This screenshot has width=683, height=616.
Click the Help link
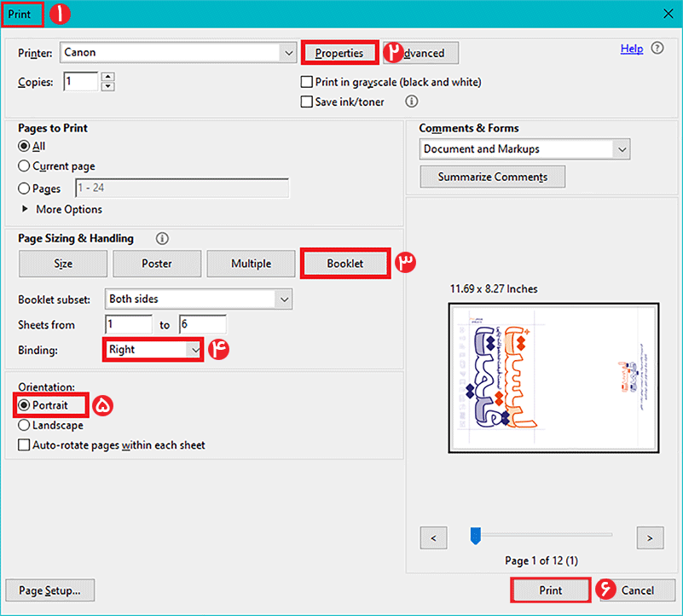pyautogui.click(x=631, y=49)
